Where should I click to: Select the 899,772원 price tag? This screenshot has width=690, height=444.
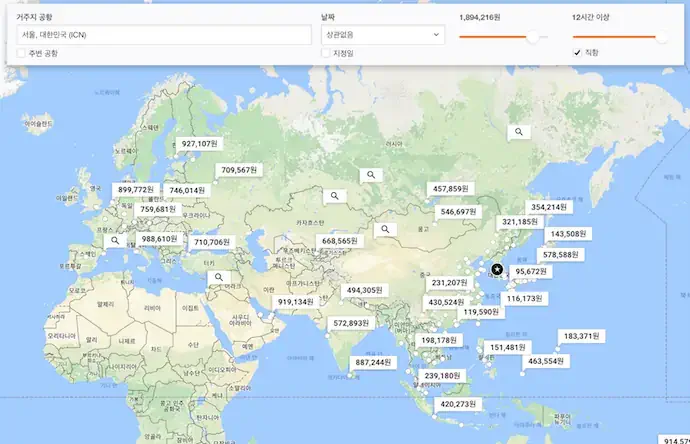pyautogui.click(x=136, y=190)
